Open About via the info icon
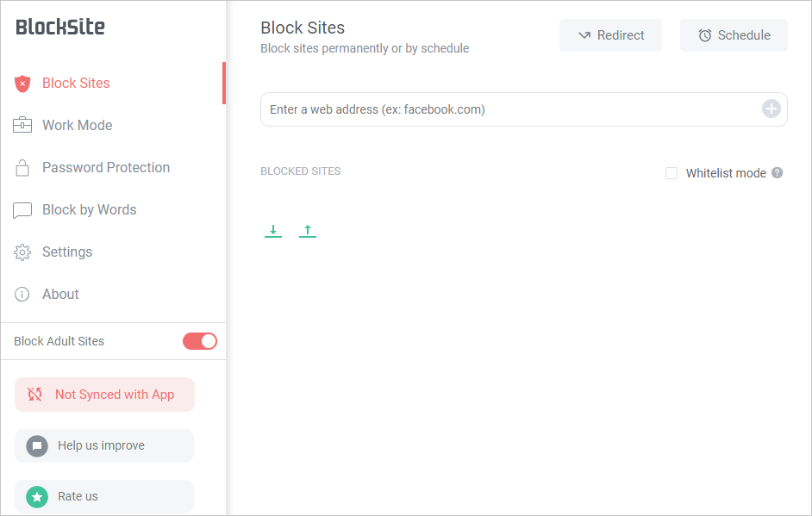 click(x=22, y=294)
